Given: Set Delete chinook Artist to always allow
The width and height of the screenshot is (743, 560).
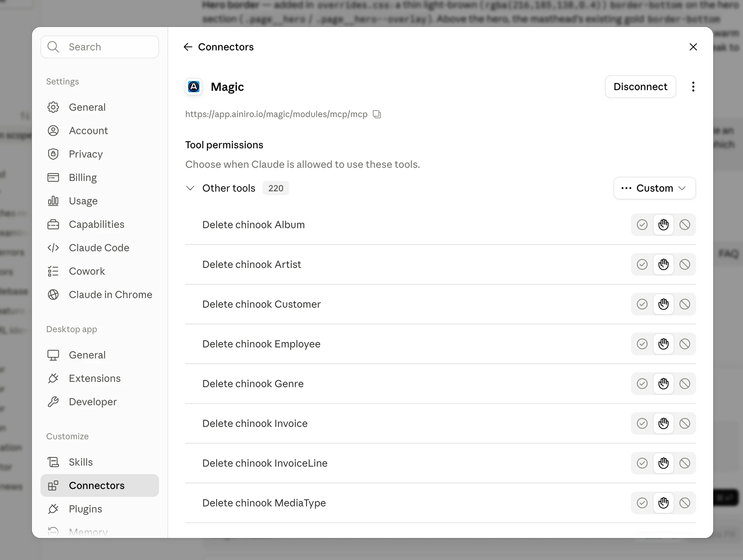Looking at the screenshot, I should 642,264.
